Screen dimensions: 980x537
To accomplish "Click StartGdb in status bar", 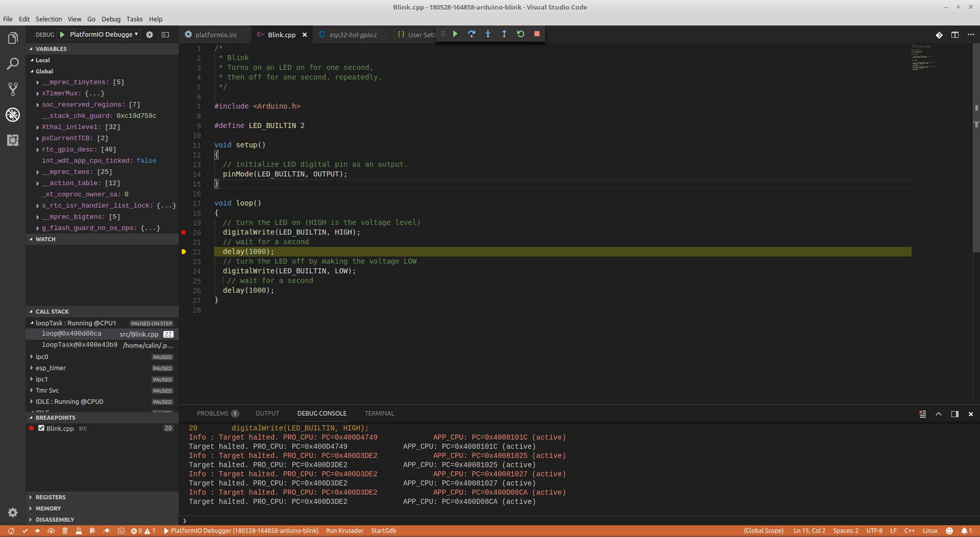I will (383, 531).
